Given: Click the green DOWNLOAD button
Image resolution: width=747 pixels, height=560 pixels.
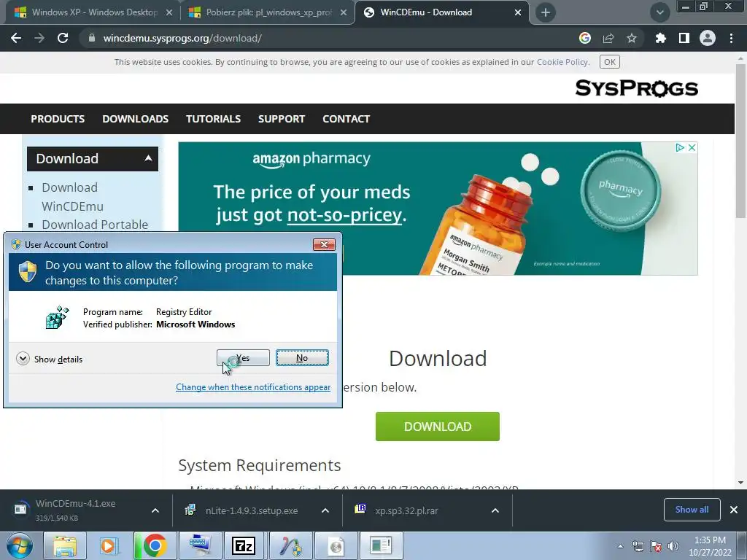Looking at the screenshot, I should click(438, 427).
